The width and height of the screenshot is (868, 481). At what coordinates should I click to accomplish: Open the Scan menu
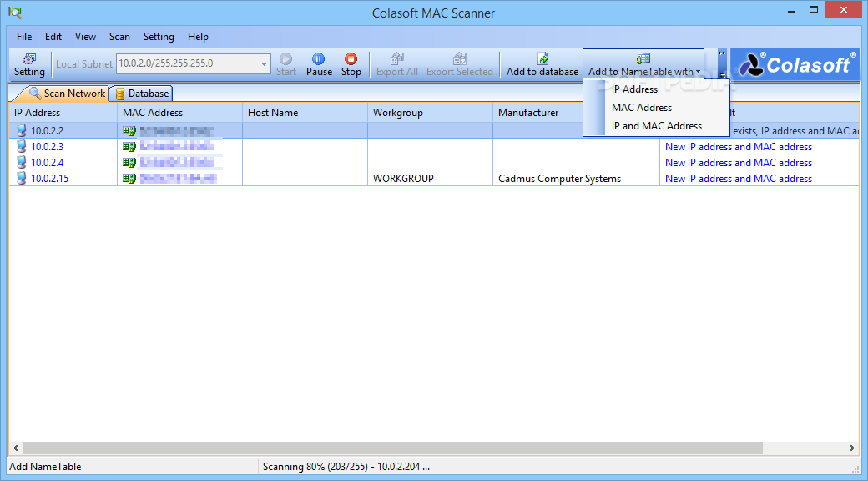(119, 37)
